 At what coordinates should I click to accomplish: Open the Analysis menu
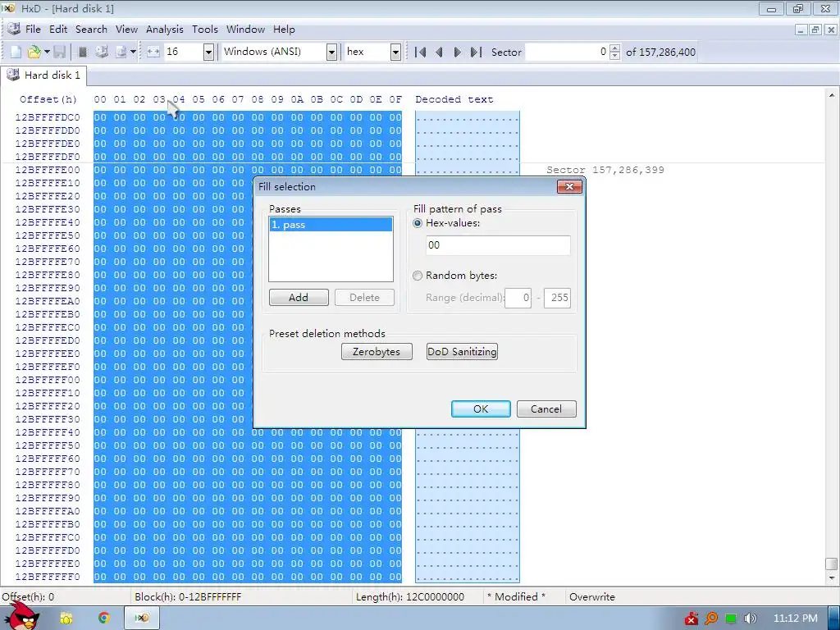pos(164,30)
